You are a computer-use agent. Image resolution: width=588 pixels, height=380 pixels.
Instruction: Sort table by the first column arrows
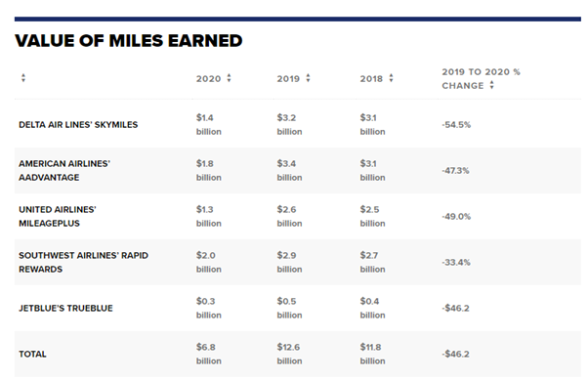pos(23,78)
